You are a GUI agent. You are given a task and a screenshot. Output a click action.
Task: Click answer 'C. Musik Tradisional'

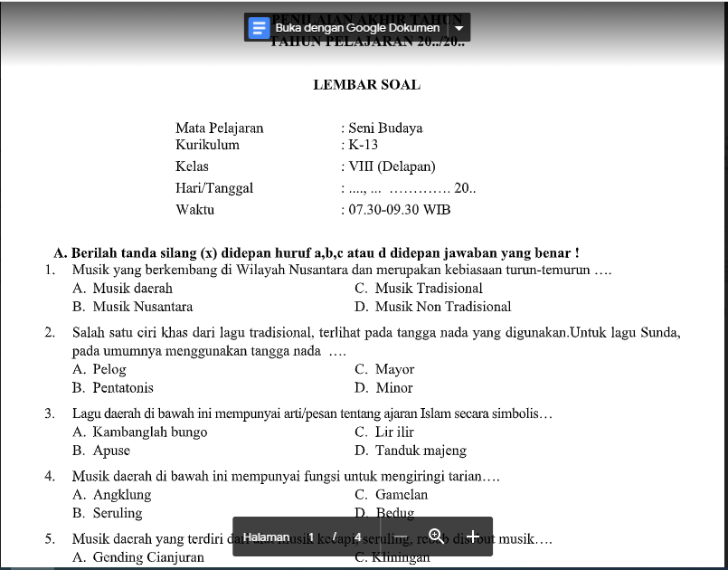[419, 288]
